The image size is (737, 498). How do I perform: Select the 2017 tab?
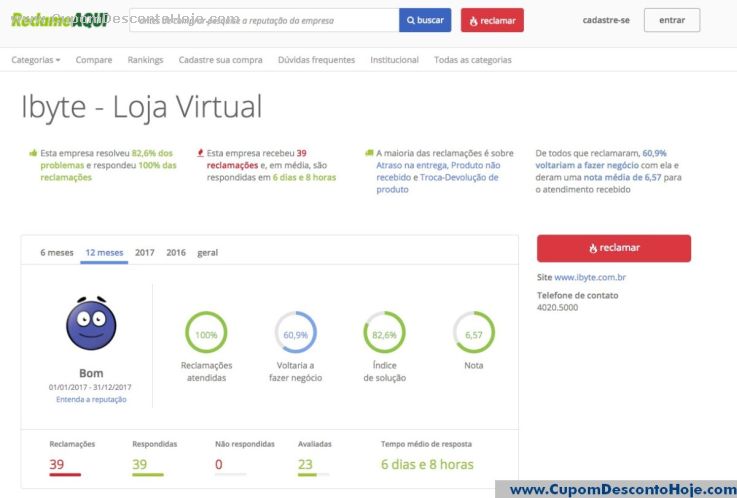pyautogui.click(x=145, y=253)
